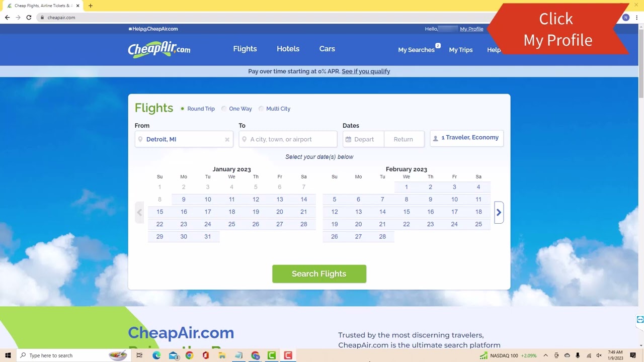644x362 pixels.
Task: Open Task View in taskbar
Action: tap(139, 355)
